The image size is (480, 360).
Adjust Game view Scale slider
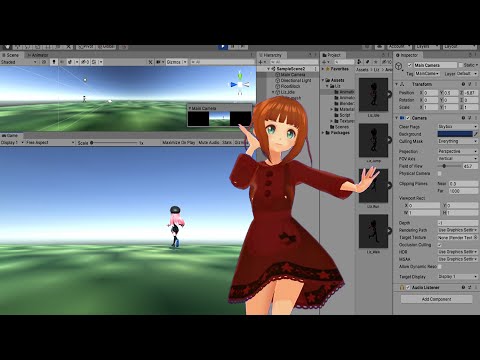point(114,143)
